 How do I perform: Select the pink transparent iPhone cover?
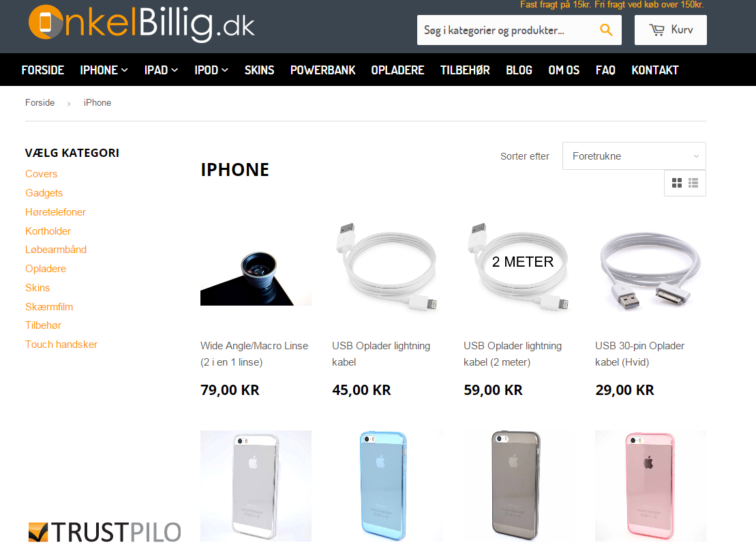coord(650,486)
